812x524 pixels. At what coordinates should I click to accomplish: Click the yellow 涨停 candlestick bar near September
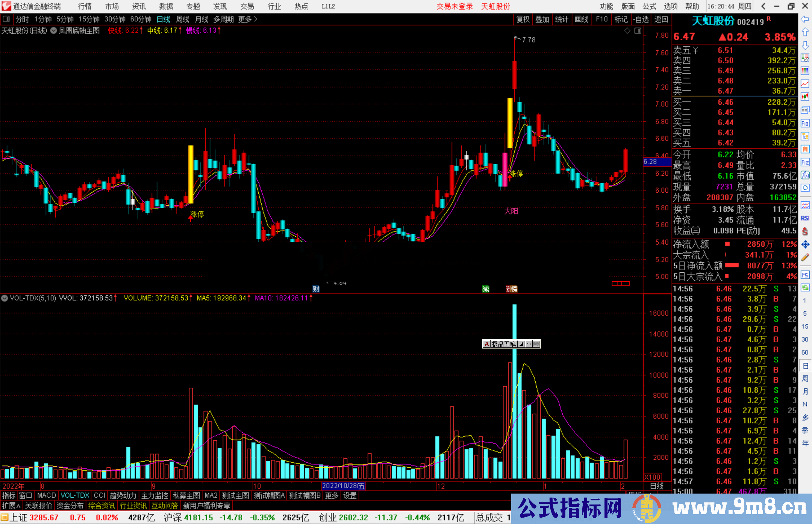tap(191, 174)
